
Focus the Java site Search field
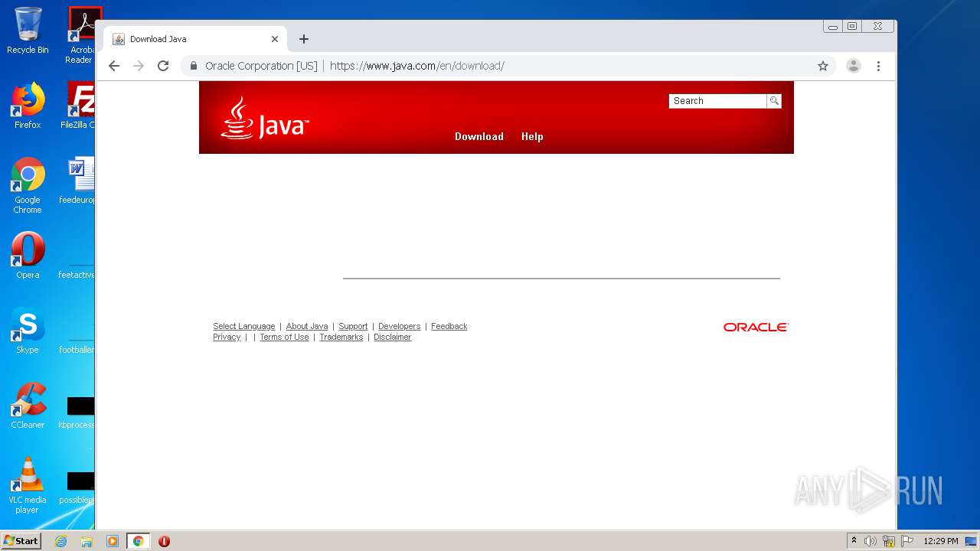717,101
